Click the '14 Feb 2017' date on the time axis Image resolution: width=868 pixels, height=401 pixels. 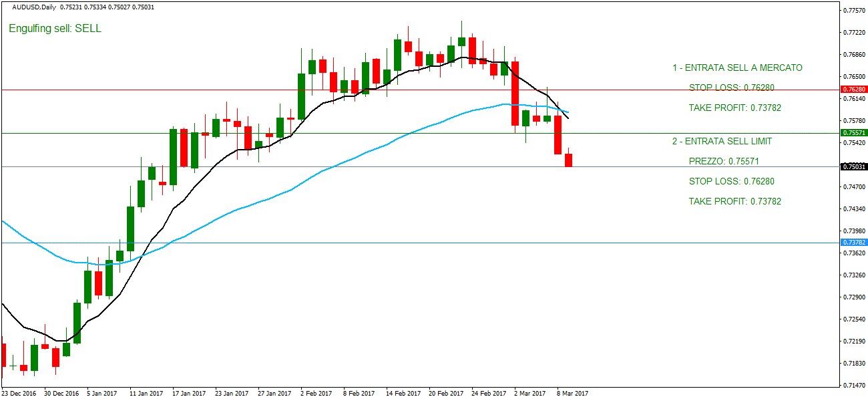coord(403,394)
